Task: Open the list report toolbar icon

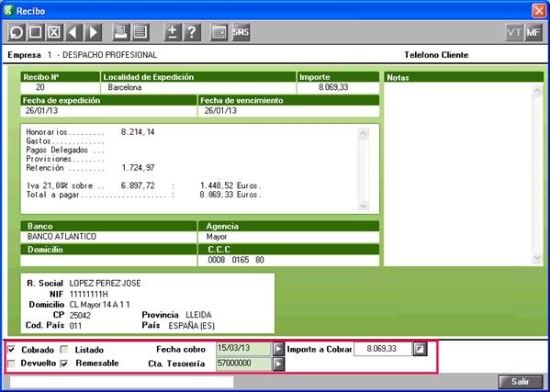Action: (x=140, y=33)
